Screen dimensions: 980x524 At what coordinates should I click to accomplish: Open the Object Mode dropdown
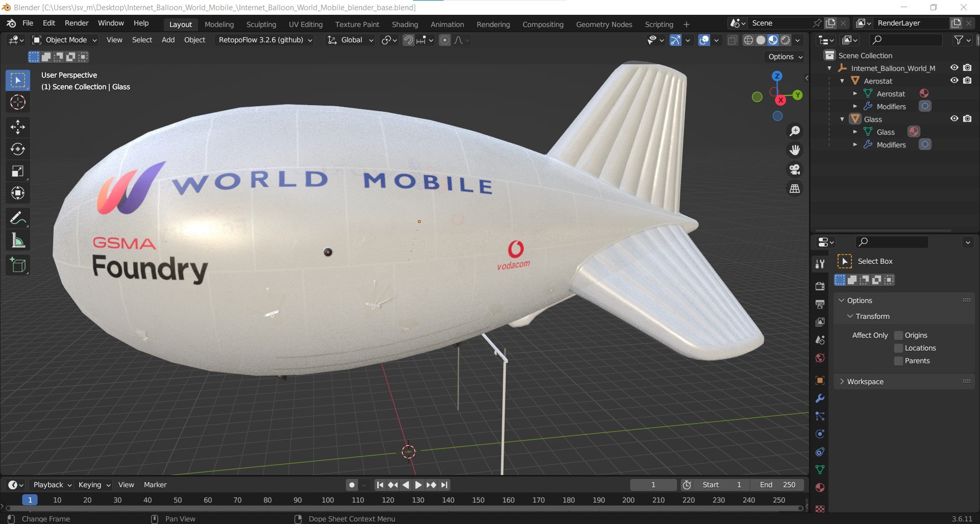pyautogui.click(x=64, y=40)
